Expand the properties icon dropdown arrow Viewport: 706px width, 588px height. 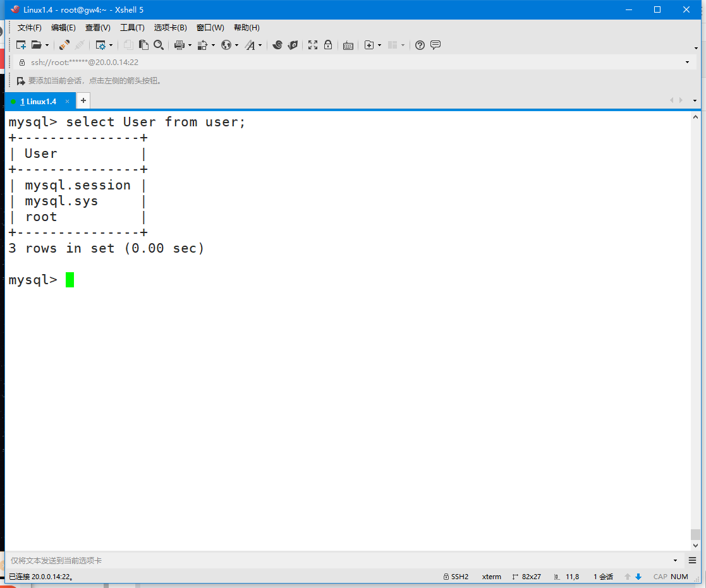111,45
